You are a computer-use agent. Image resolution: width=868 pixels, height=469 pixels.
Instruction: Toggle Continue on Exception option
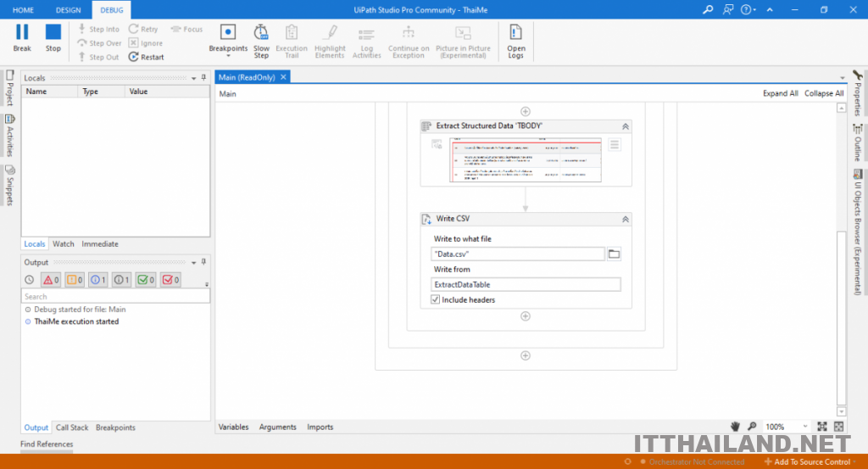[409, 41]
